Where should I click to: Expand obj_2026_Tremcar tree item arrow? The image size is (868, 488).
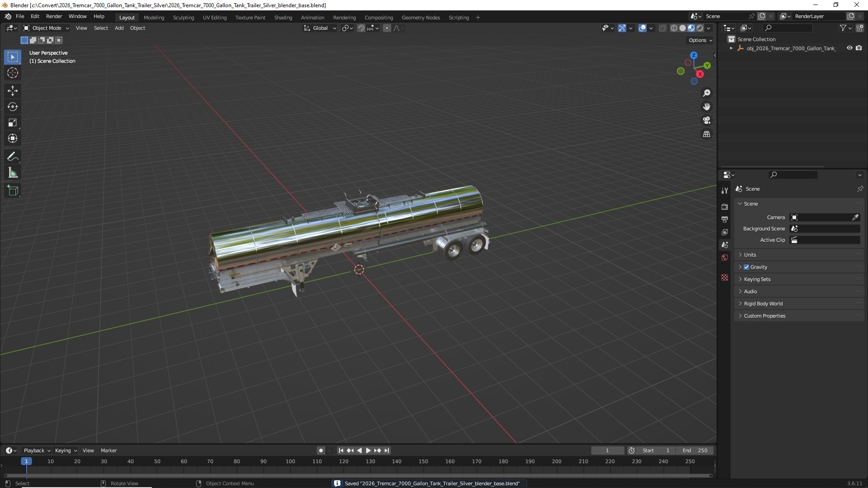(x=731, y=48)
